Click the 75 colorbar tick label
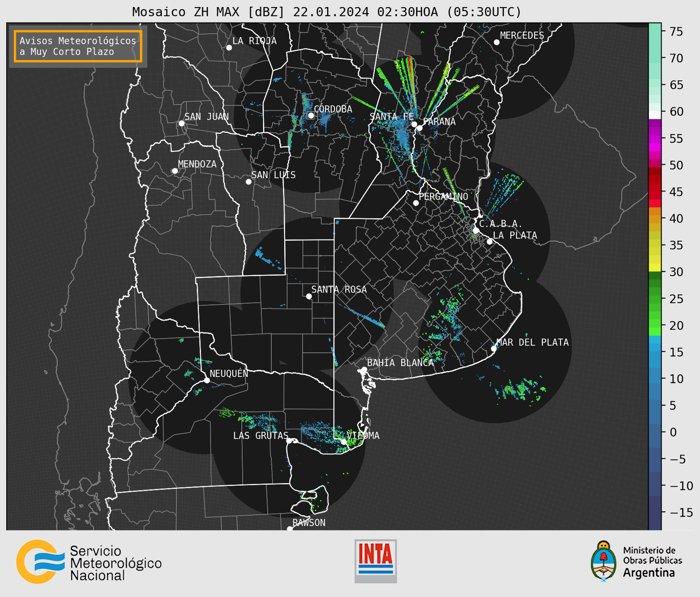The height and width of the screenshot is (597, 700). [676, 32]
